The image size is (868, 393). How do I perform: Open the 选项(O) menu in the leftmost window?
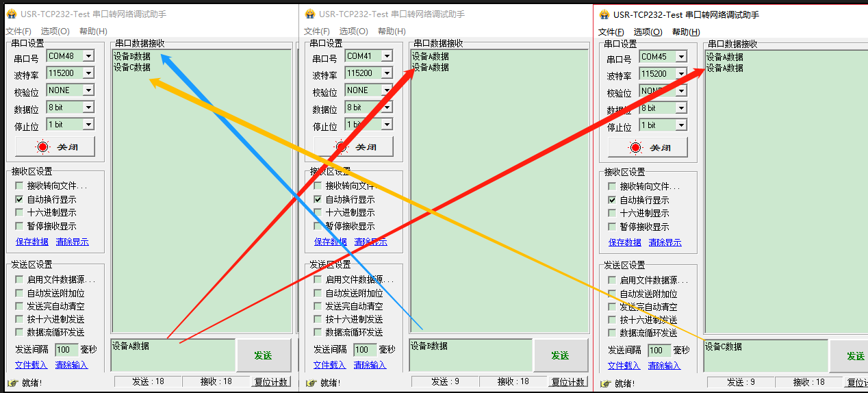(x=55, y=31)
